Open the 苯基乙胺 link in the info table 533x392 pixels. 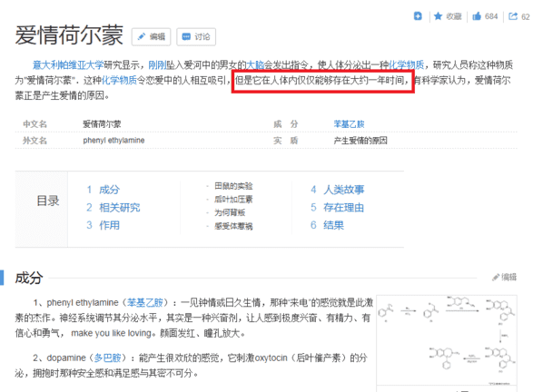click(349, 124)
